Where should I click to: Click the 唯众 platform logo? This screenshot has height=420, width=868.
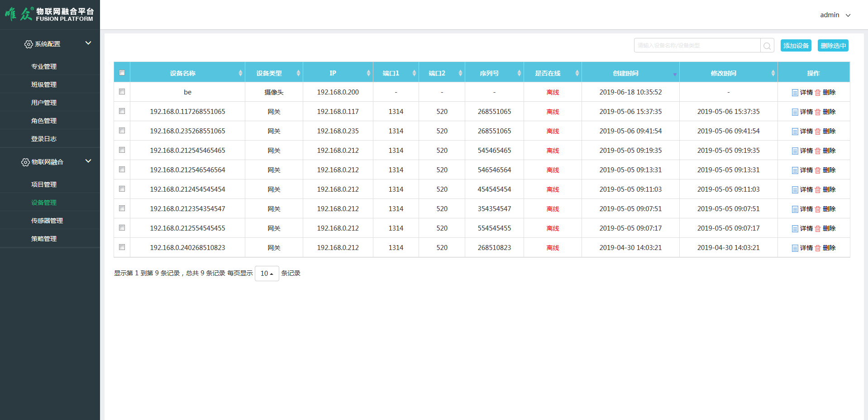click(49, 14)
